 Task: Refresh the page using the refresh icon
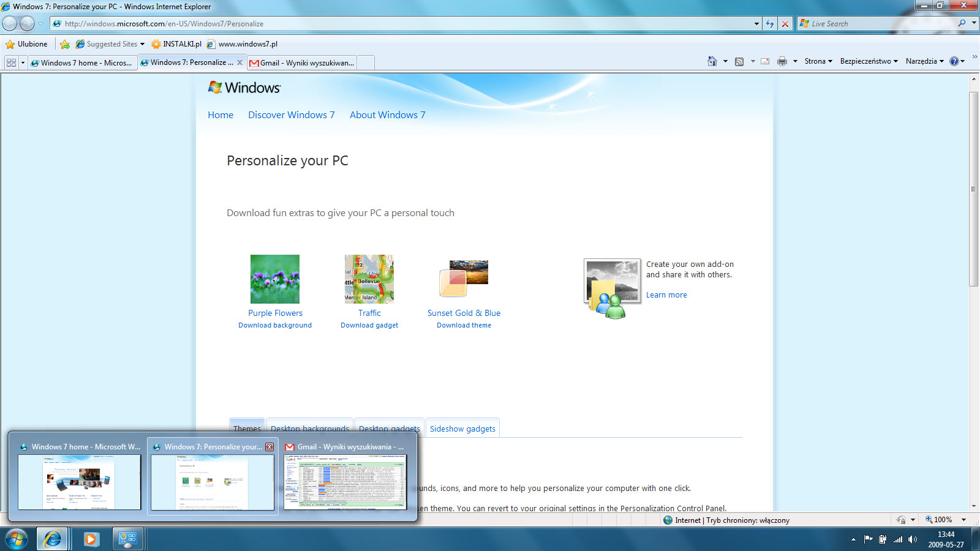tap(770, 24)
